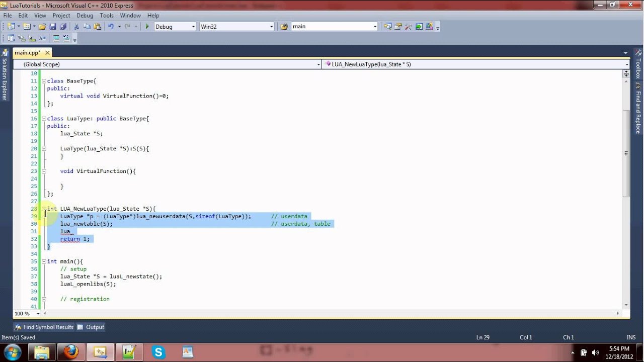The width and height of the screenshot is (644, 362).
Task: Collapse the VirtualFunction block on line 23
Action: [44, 171]
